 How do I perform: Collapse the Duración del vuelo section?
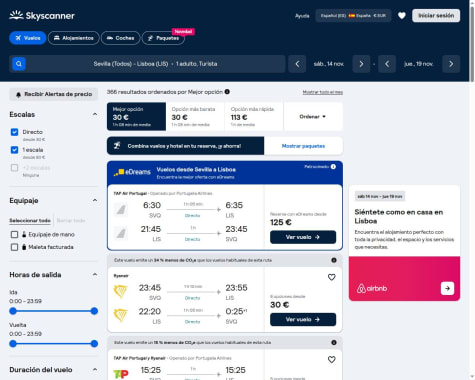click(95, 370)
